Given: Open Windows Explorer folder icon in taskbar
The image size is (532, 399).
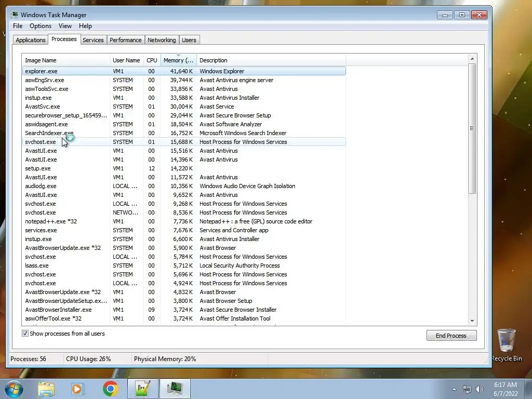Looking at the screenshot, I should [46, 389].
